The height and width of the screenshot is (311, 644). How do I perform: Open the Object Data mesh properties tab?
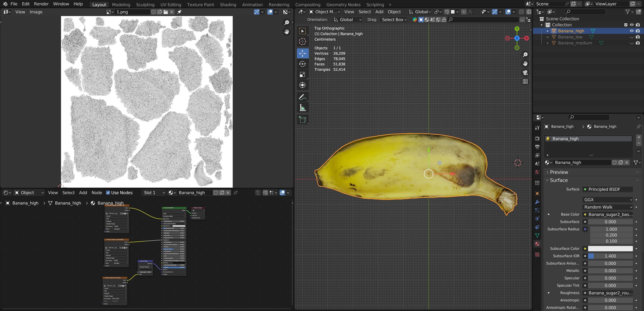pos(537,235)
